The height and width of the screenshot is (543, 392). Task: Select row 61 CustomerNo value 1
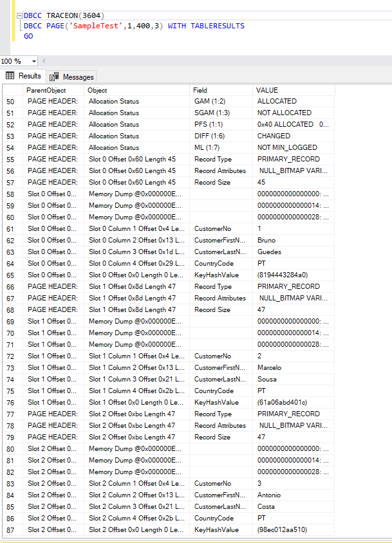click(x=294, y=228)
